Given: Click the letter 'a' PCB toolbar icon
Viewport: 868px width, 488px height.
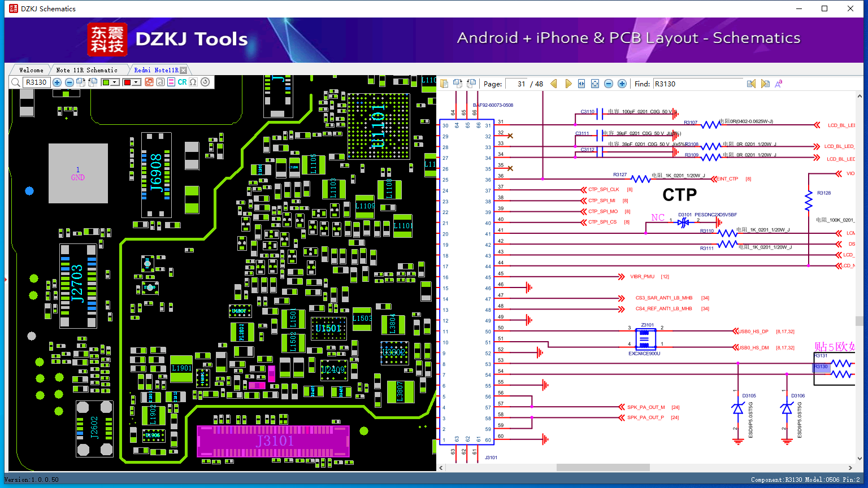Looking at the screenshot, I should point(160,82).
